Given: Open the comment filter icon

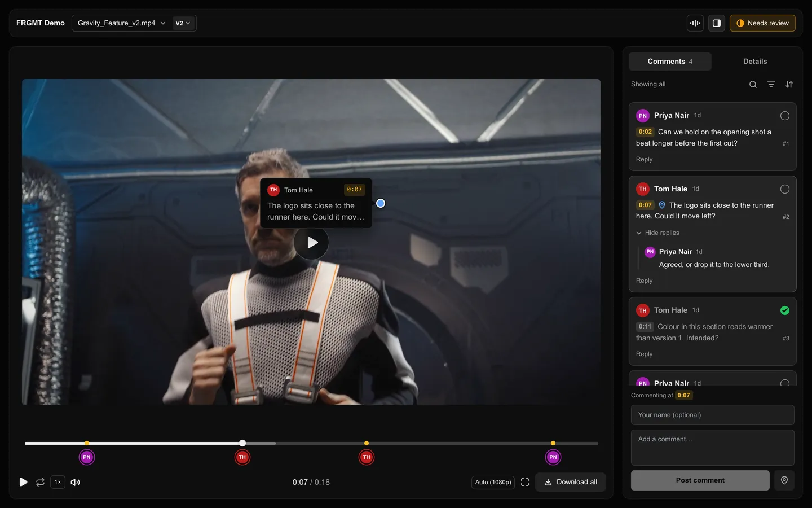Looking at the screenshot, I should (x=771, y=85).
